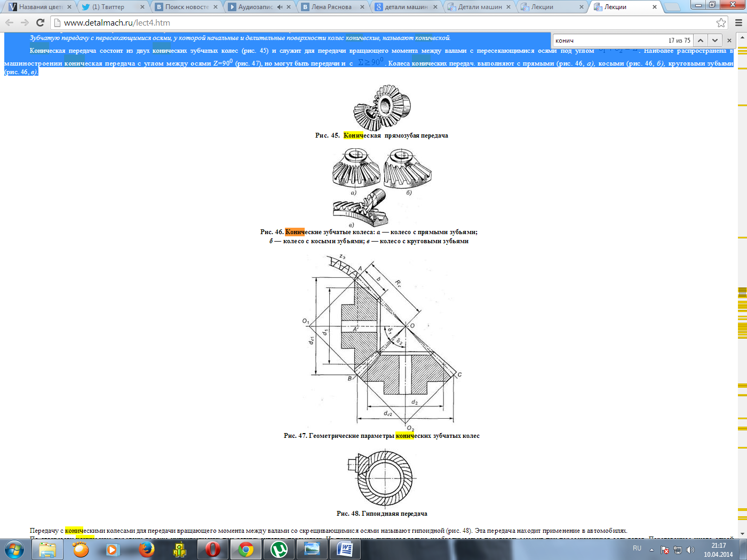Close the '(1) Твиттер' tab

click(x=142, y=7)
